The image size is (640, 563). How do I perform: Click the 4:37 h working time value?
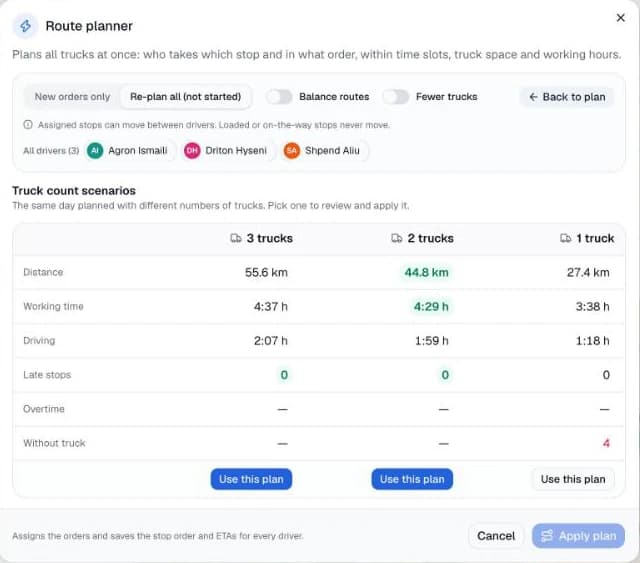coord(271,307)
